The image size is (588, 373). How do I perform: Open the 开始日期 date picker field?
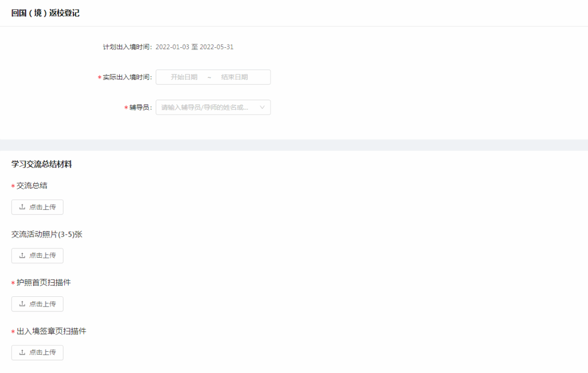(184, 77)
